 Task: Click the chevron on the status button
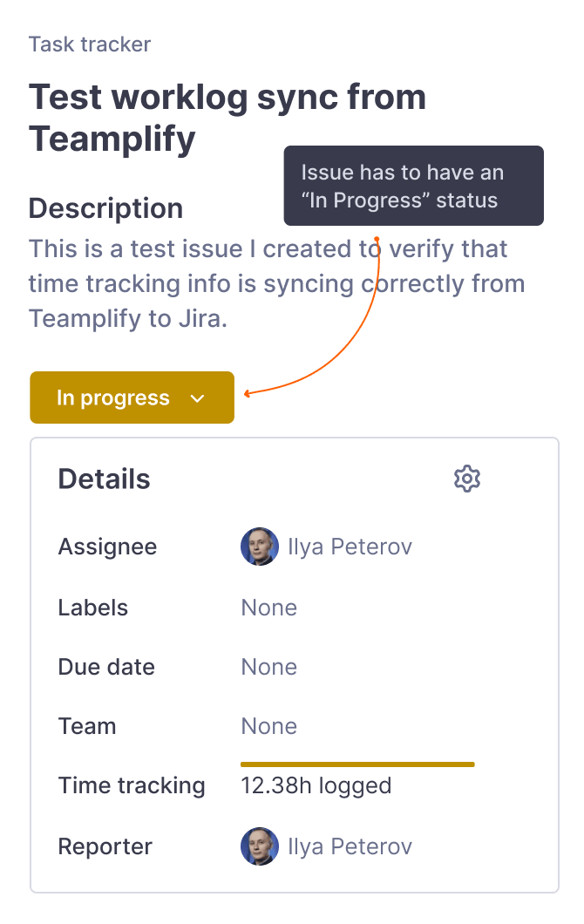(x=198, y=398)
